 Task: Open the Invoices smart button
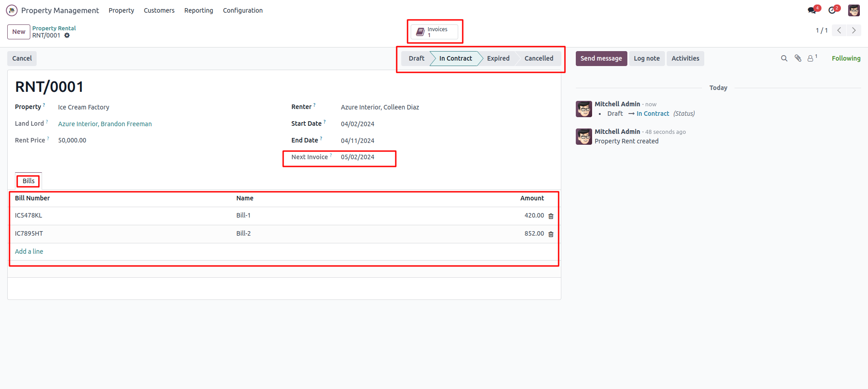coord(435,32)
